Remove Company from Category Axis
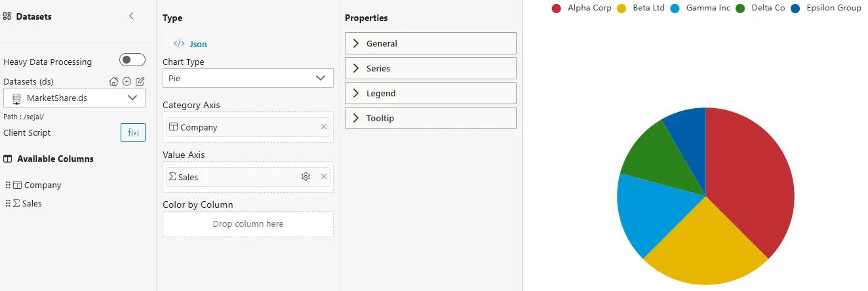 point(324,127)
